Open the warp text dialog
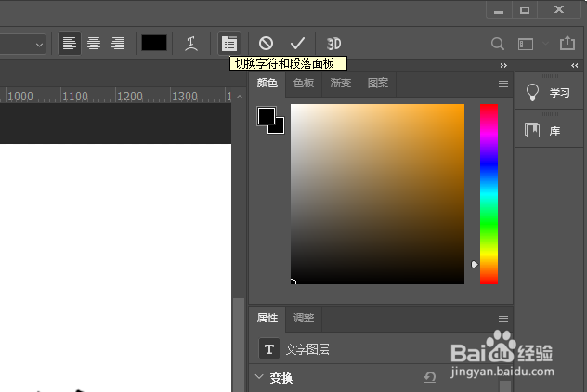 [191, 44]
